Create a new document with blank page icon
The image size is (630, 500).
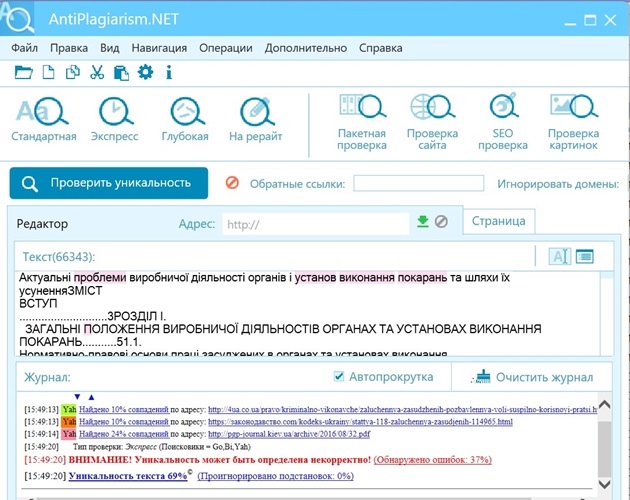pyautogui.click(x=49, y=73)
